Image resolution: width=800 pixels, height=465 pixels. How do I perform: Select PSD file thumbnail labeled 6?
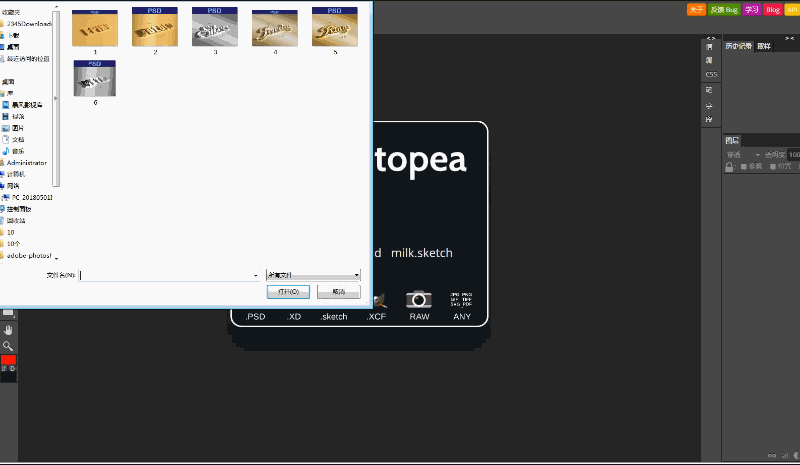(95, 79)
